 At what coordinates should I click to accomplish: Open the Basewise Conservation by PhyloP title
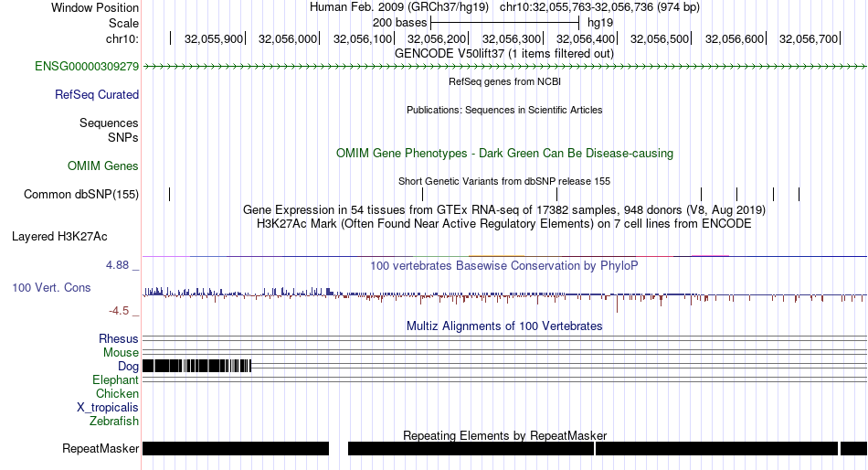coord(504,266)
